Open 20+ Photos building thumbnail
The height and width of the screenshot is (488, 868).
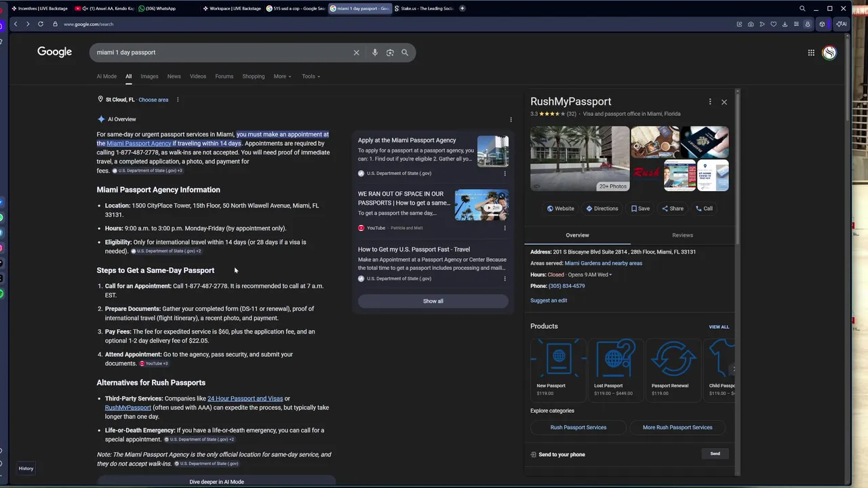tap(580, 159)
